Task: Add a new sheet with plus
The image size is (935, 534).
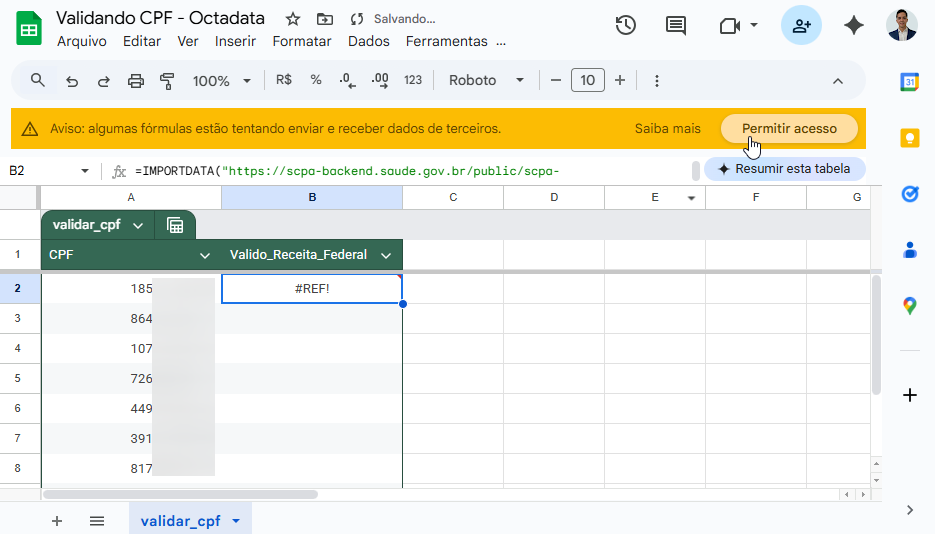Action: [x=57, y=521]
